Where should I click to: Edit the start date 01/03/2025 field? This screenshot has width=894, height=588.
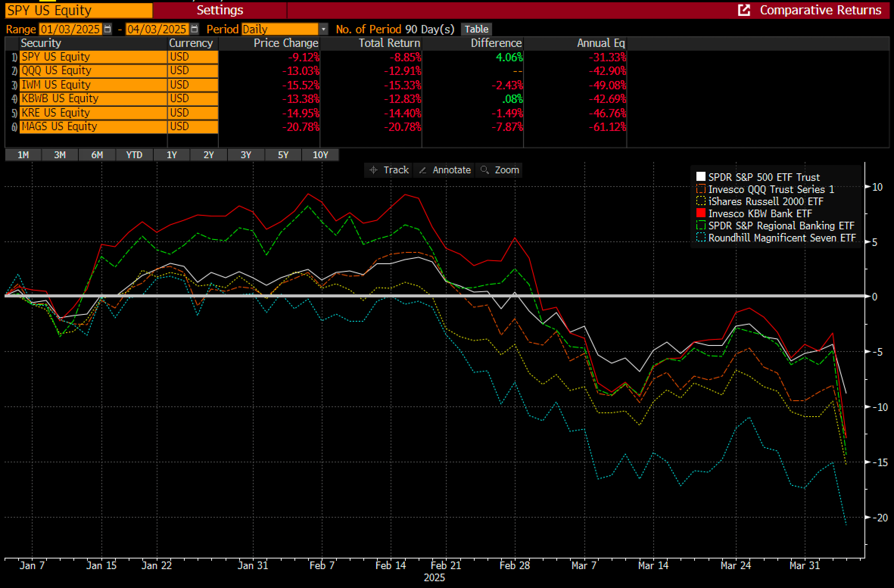[70, 29]
